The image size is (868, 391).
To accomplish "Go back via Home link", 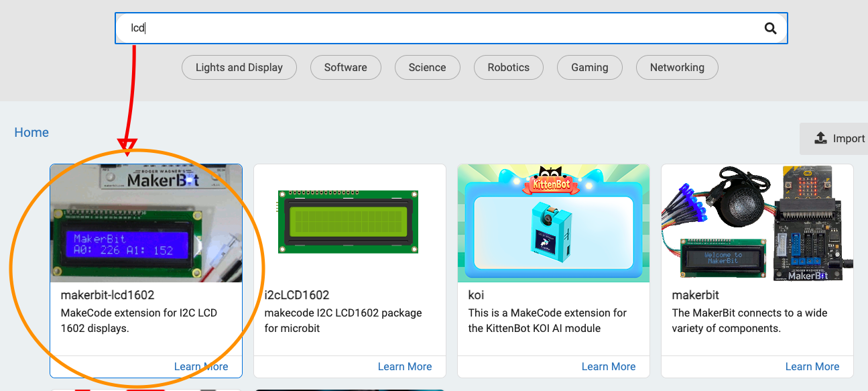I will click(x=32, y=132).
